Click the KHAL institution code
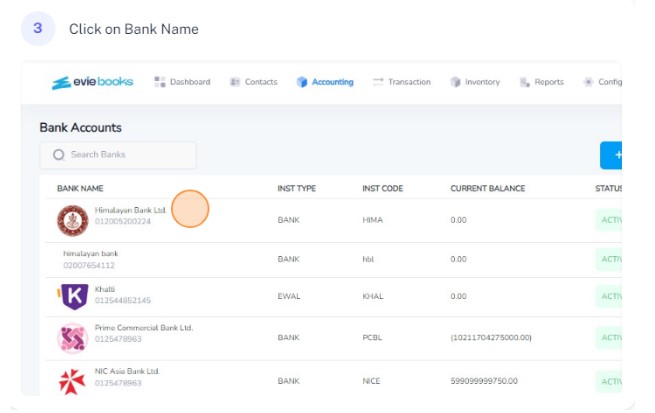Image resolution: width=655 pixels, height=413 pixels. [x=373, y=296]
